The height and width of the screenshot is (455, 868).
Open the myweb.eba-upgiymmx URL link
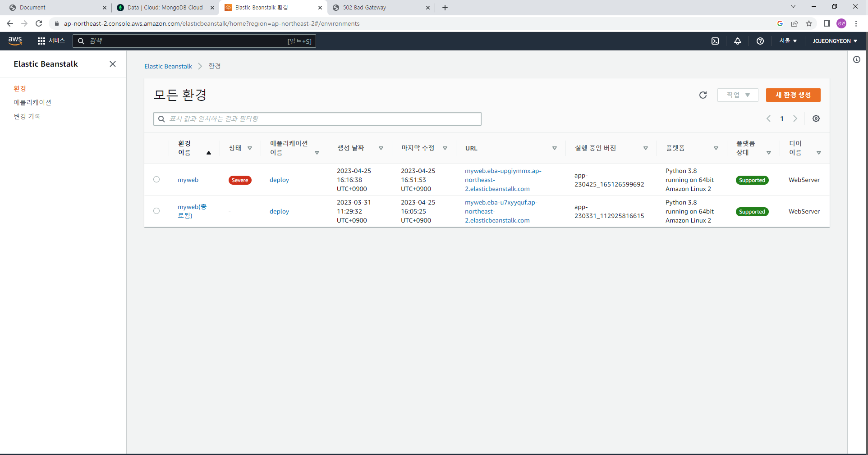click(503, 180)
